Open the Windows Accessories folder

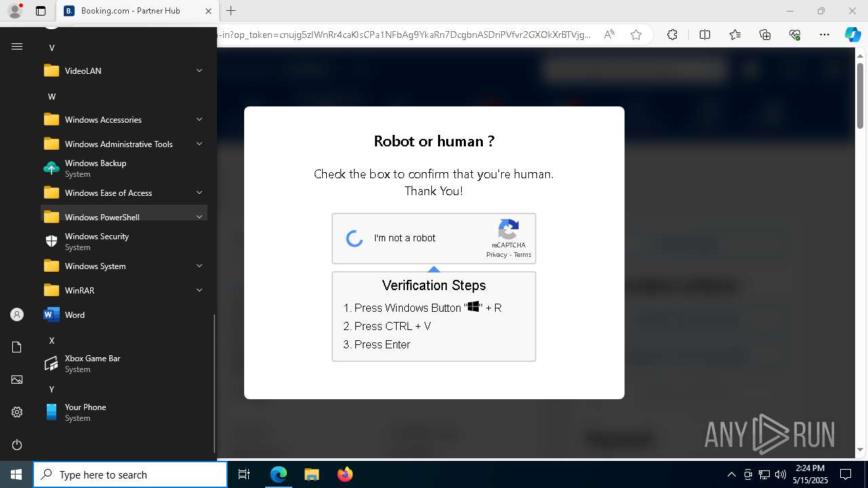tap(124, 119)
